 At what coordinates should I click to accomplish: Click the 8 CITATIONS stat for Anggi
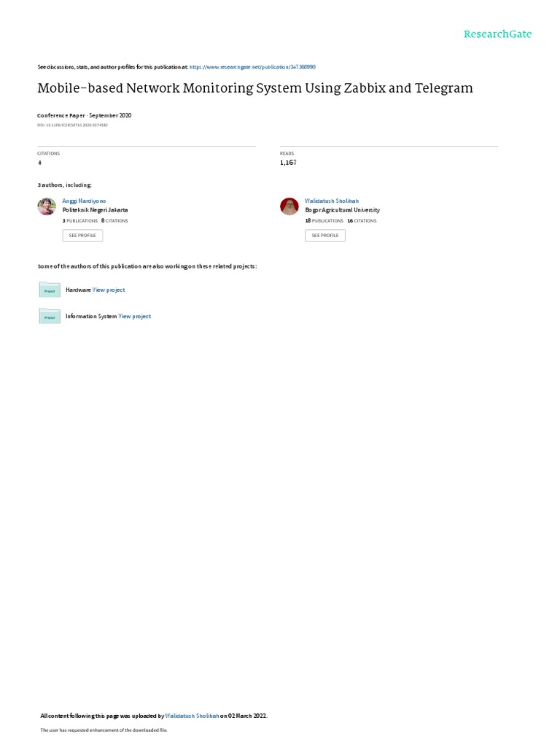pos(114,221)
